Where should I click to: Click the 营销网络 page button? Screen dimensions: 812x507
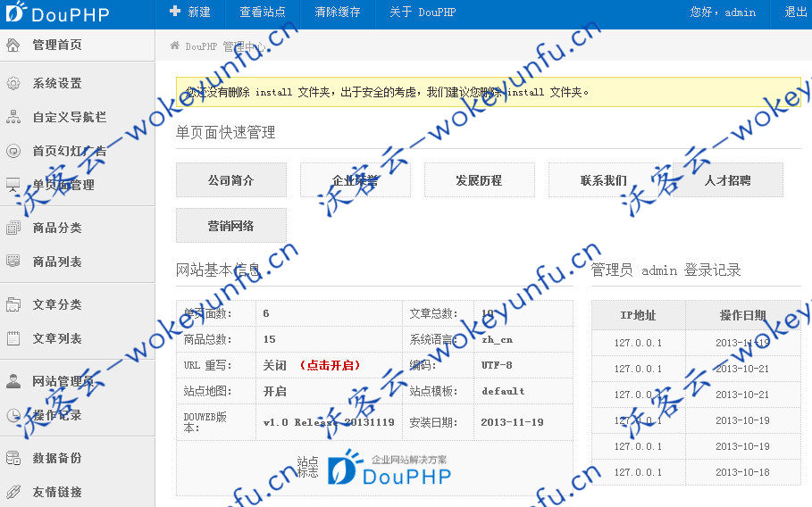231,226
